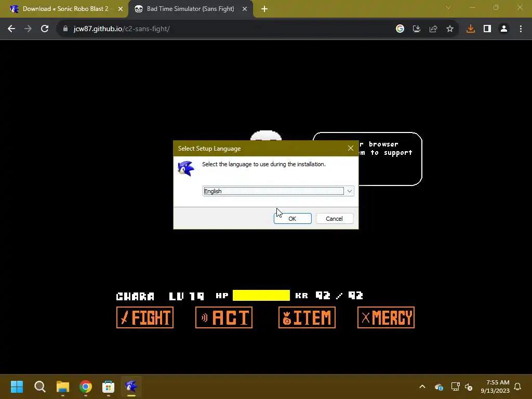This screenshot has height=399, width=532.
Task: Share this page icon
Action: (433, 29)
